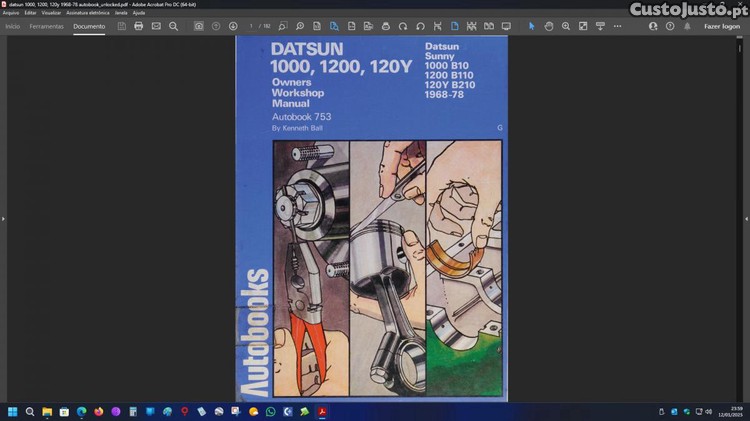The height and width of the screenshot is (421, 750).
Task: Click the Fazer logon button
Action: [722, 26]
